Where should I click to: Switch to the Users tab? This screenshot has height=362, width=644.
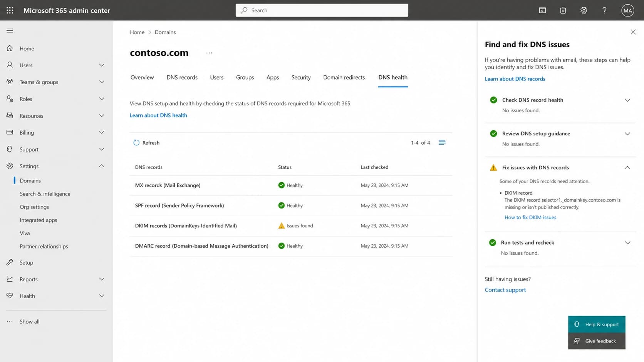point(217,77)
